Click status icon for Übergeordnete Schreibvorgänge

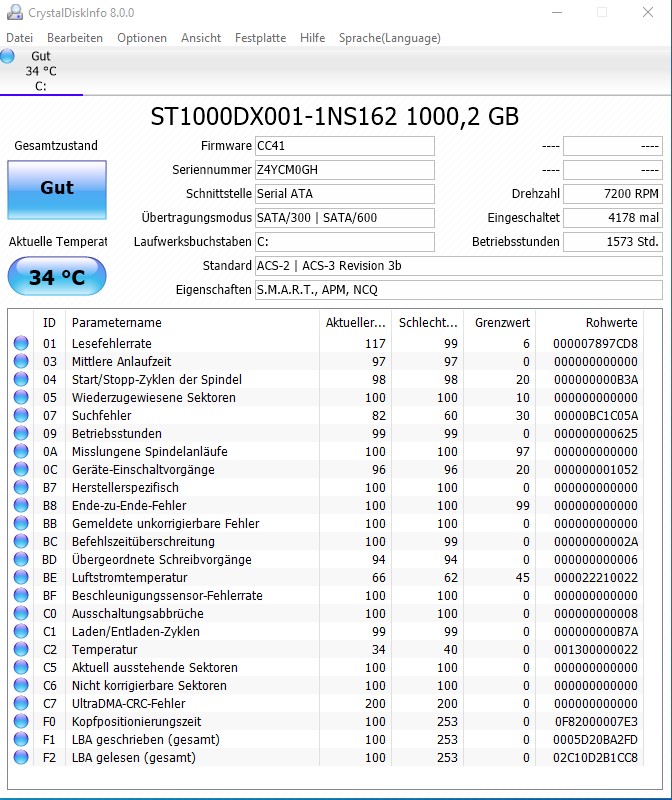[x=21, y=559]
